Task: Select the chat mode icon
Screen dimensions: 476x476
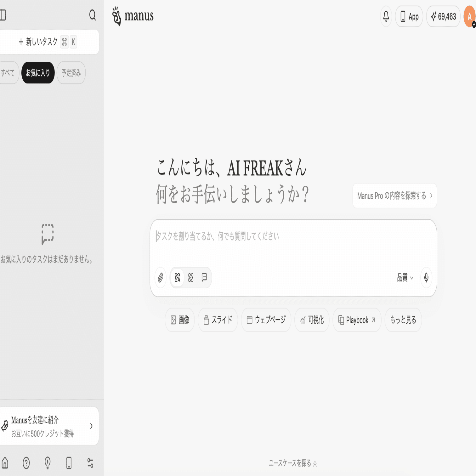Action: tap(204, 278)
